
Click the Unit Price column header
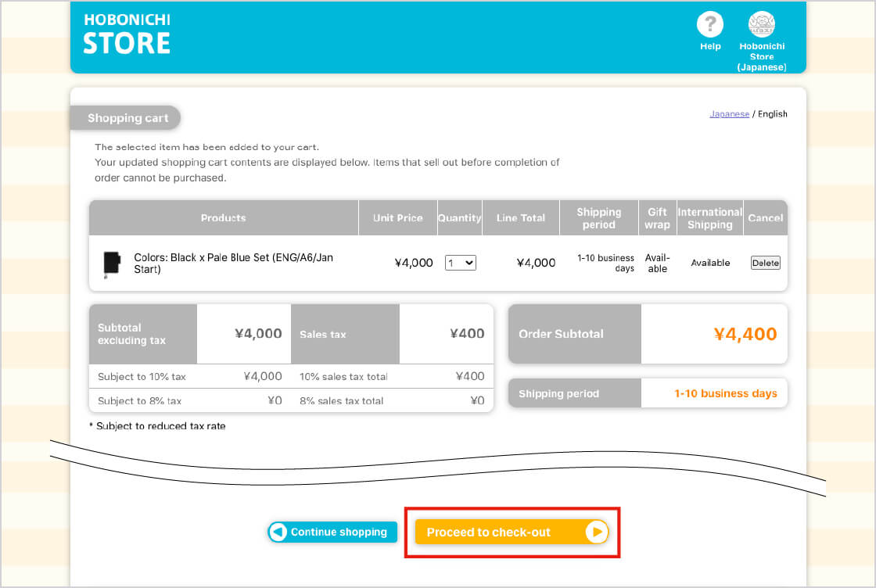[397, 218]
